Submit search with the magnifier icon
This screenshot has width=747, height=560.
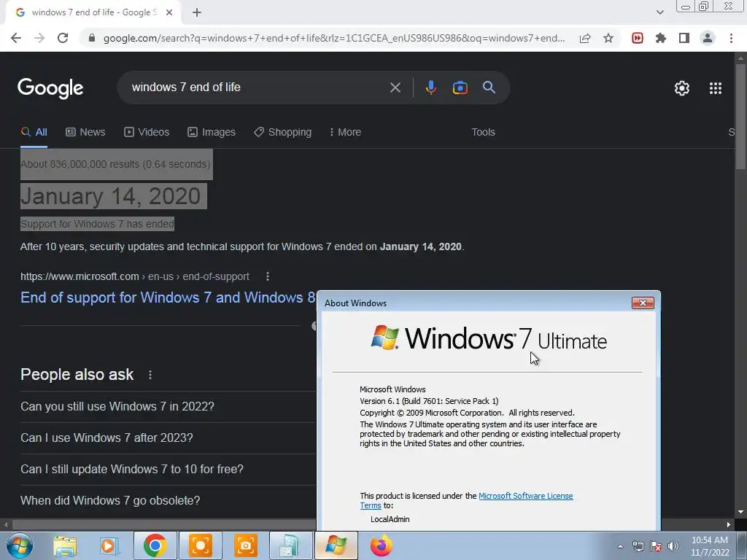489,87
